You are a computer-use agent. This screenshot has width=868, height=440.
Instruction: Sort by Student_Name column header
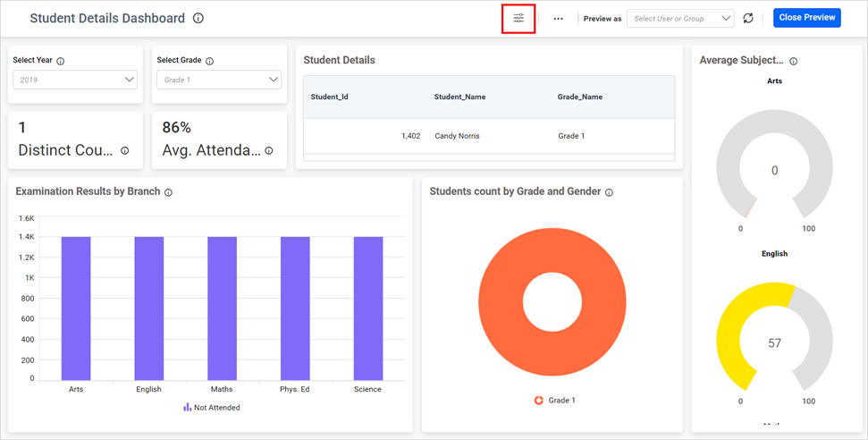[459, 97]
